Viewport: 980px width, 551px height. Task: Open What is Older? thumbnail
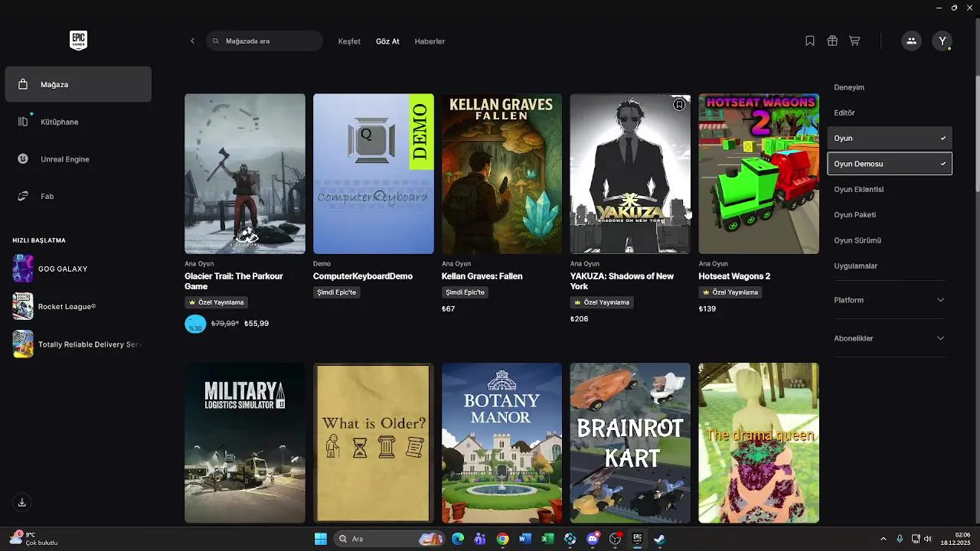(374, 443)
